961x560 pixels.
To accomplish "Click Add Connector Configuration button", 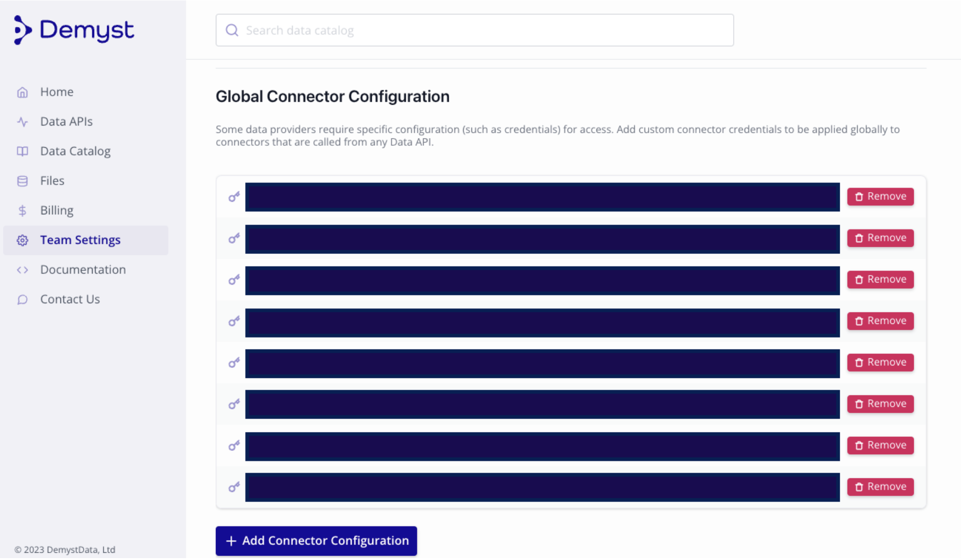I will click(x=316, y=541).
